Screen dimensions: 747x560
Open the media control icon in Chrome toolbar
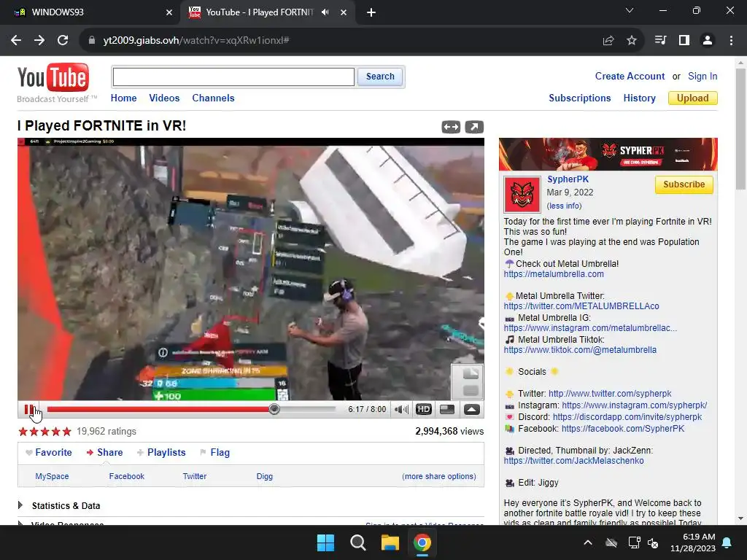tap(661, 41)
